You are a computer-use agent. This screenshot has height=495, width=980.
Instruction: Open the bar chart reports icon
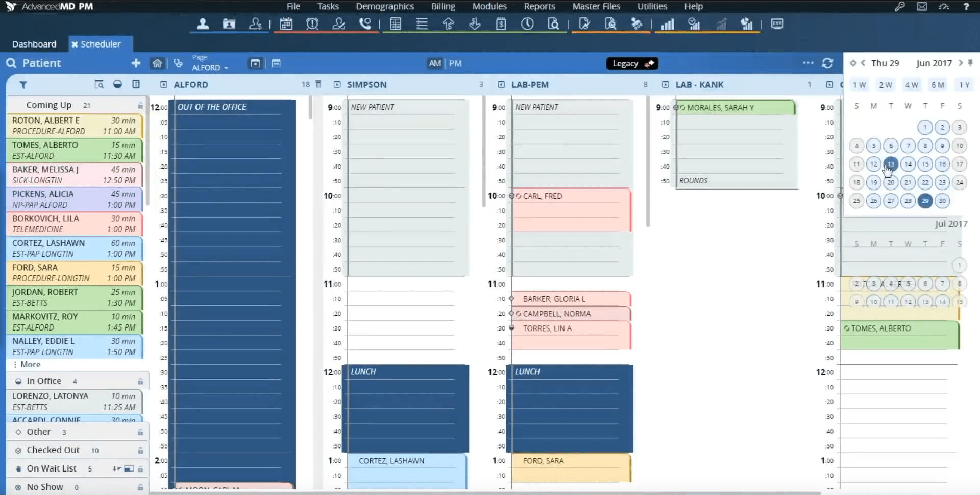tap(668, 23)
